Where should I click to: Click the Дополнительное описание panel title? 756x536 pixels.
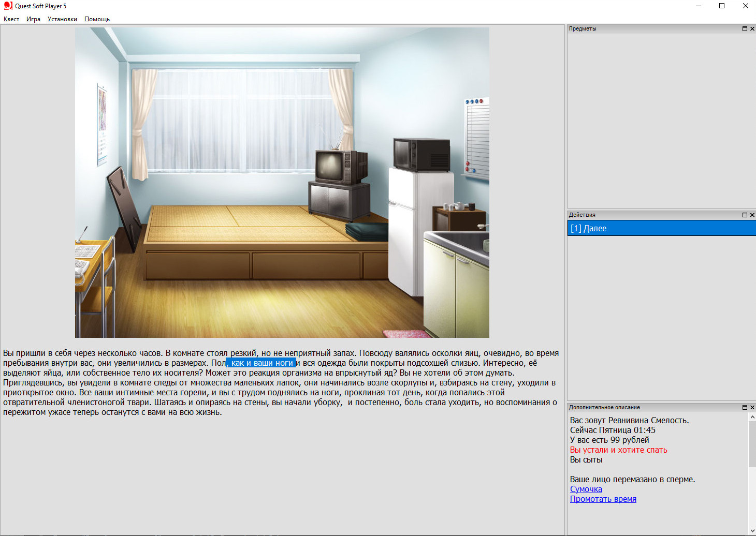tap(604, 407)
